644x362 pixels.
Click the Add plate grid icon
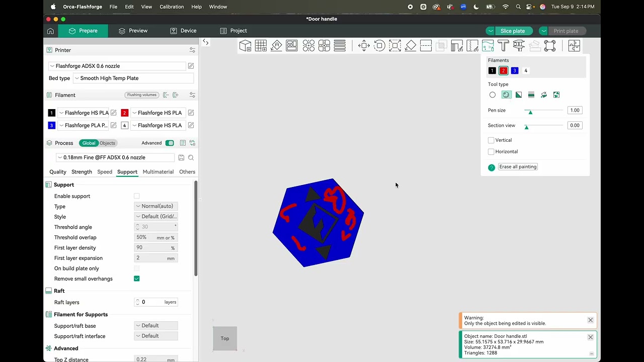point(261,46)
